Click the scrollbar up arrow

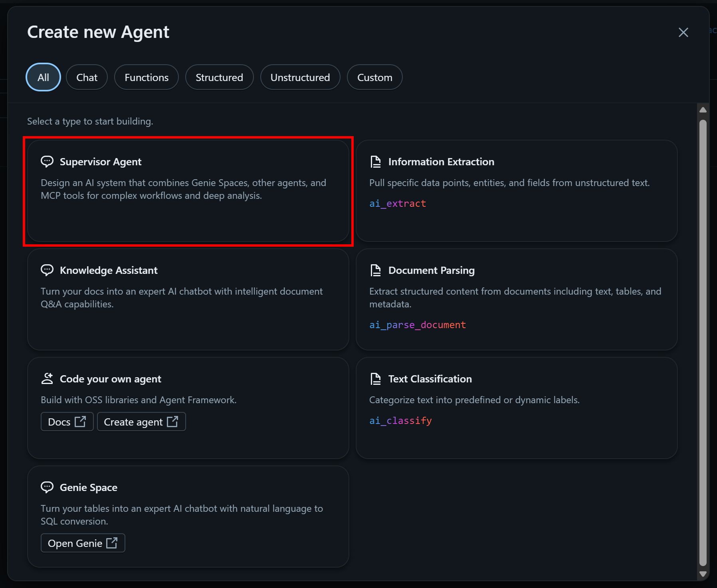coord(703,110)
